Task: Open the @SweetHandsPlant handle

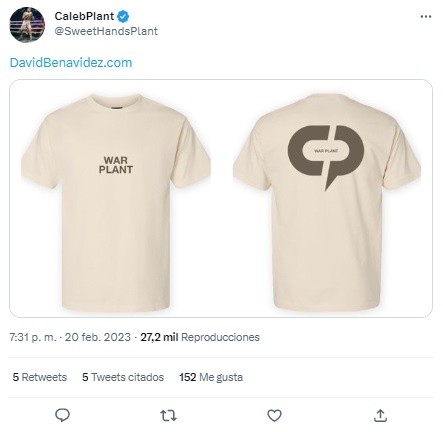Action: pyautogui.click(x=106, y=31)
